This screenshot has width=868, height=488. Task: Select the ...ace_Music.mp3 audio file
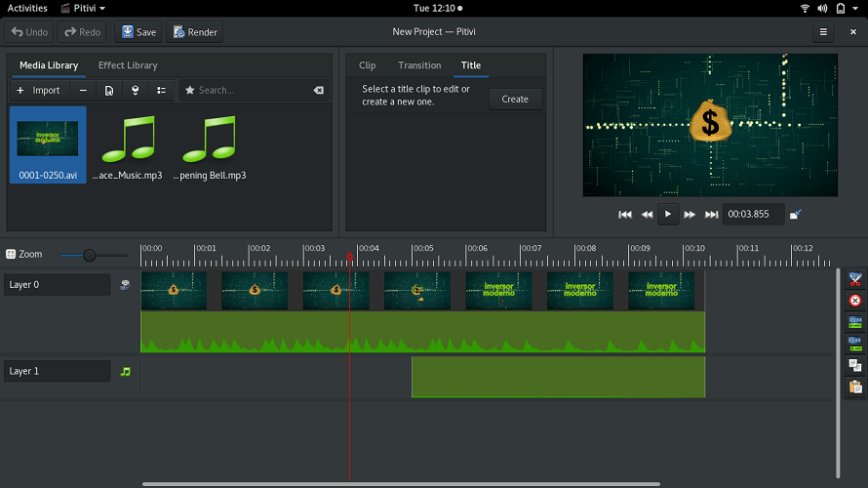click(x=128, y=144)
